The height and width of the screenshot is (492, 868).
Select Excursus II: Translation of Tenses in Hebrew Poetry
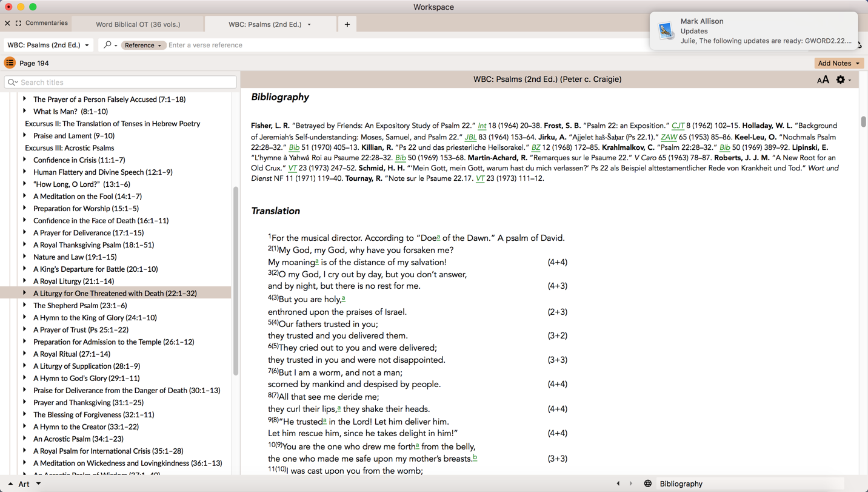[x=112, y=123]
